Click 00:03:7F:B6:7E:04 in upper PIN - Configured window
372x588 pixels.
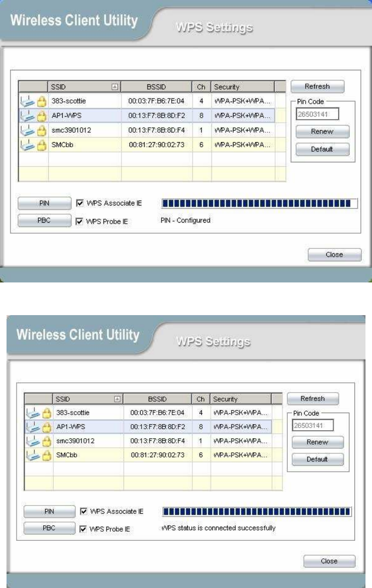tap(156, 101)
